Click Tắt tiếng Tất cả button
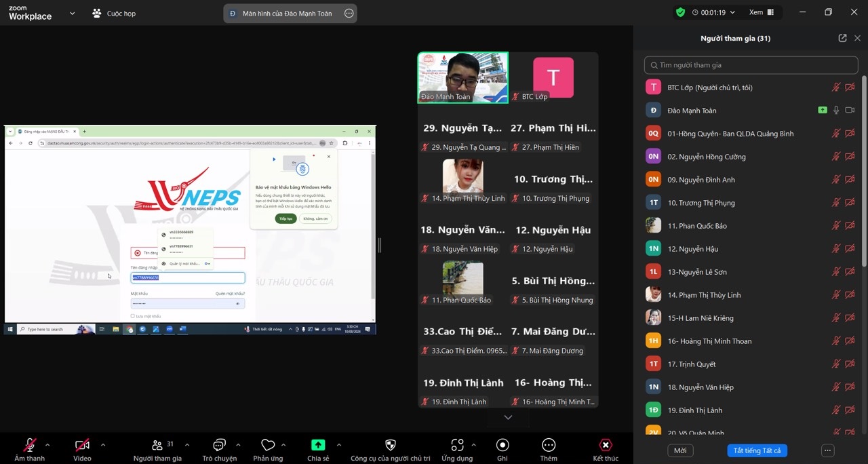This screenshot has width=868, height=464. (757, 450)
